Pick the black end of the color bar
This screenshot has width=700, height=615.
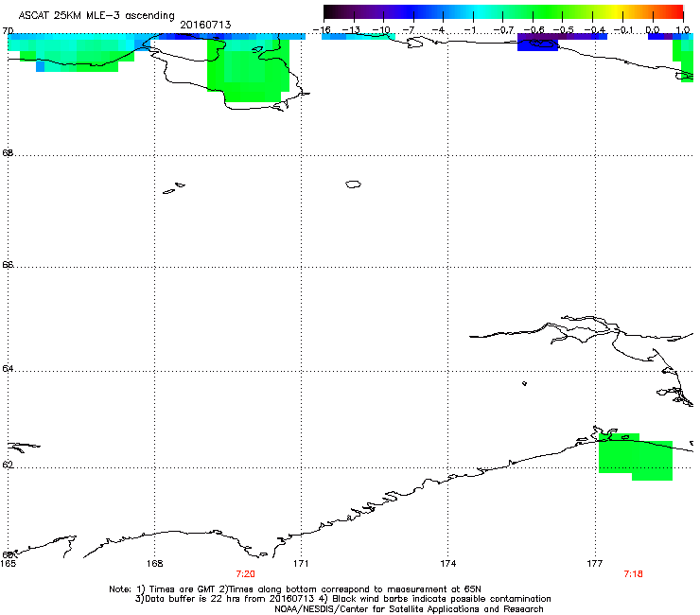[x=329, y=12]
